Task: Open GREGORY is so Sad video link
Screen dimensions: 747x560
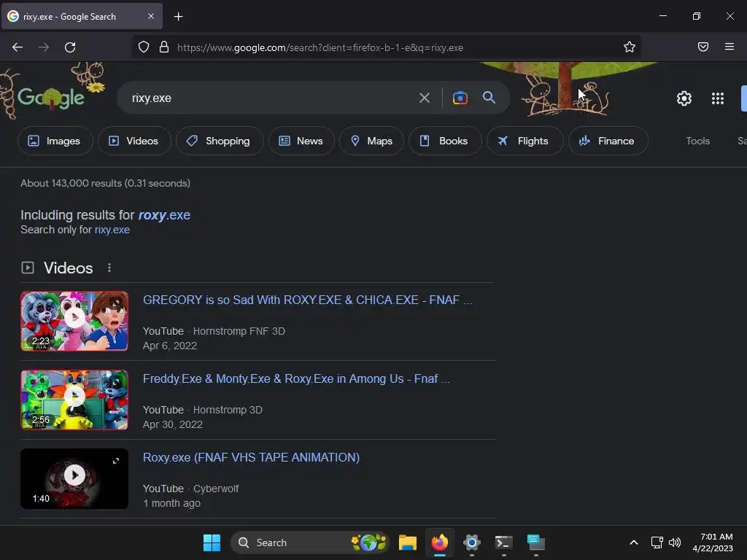Action: click(x=307, y=300)
